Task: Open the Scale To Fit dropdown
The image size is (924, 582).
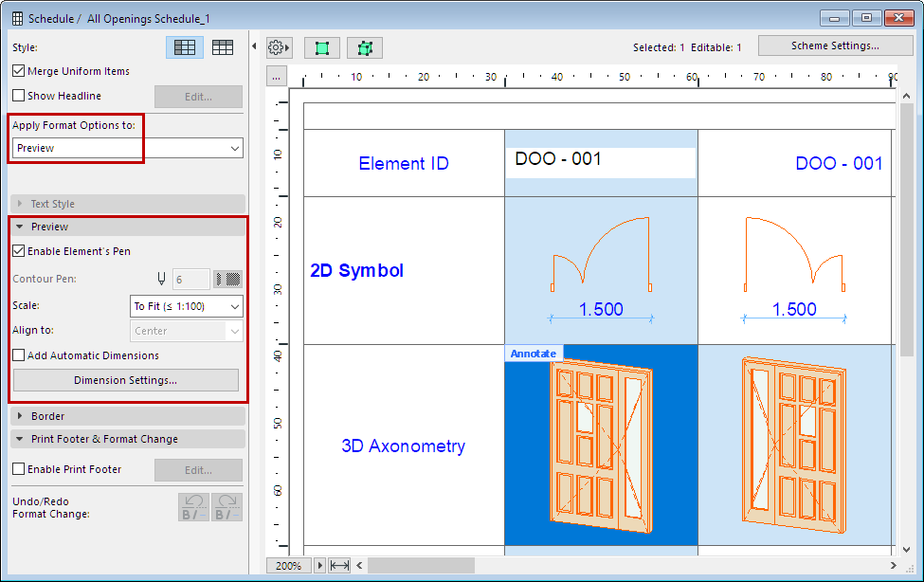Action: coord(186,306)
